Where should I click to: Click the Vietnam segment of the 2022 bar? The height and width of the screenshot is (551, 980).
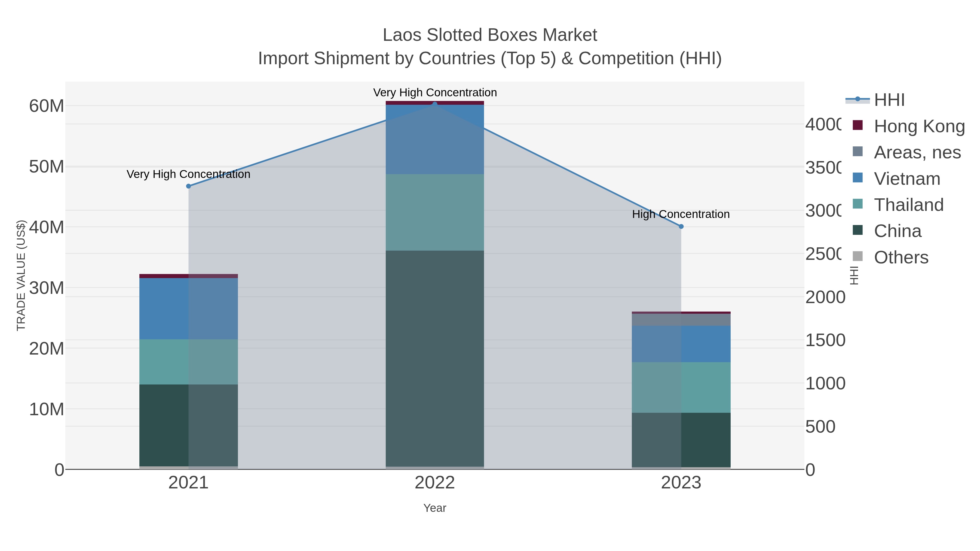pos(435,140)
